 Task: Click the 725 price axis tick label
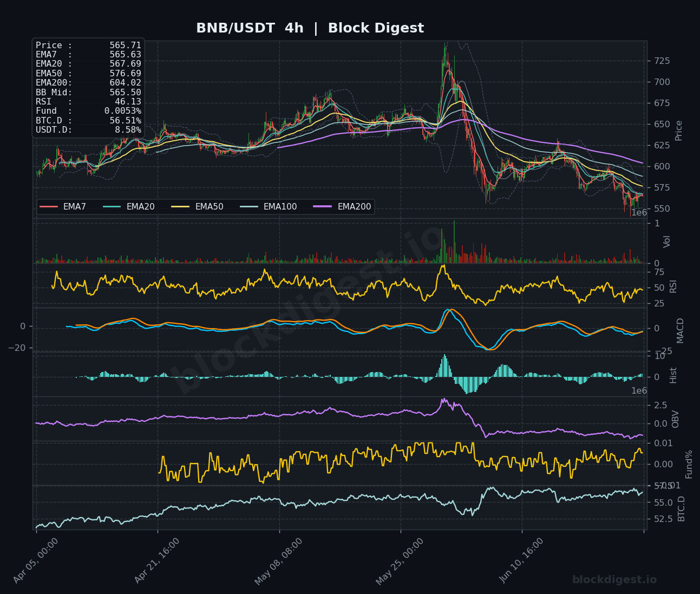[662, 61]
